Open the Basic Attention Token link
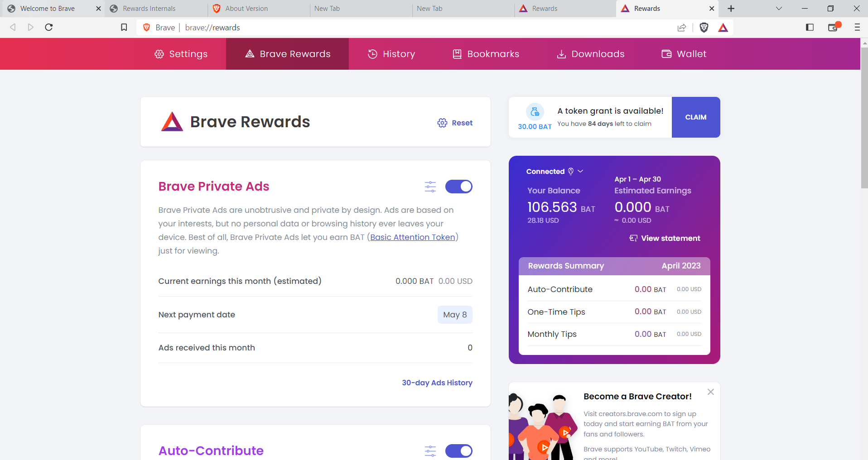The image size is (868, 460). click(x=412, y=237)
